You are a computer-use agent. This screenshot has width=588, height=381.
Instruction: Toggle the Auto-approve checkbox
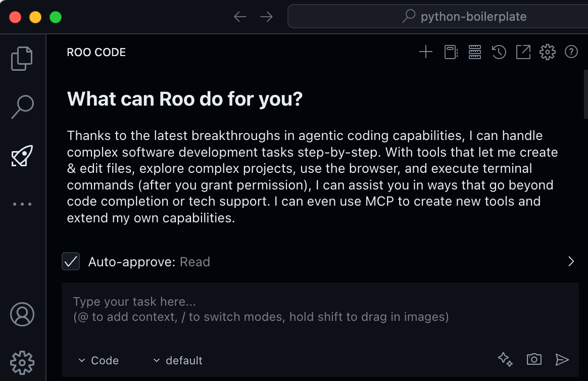71,261
